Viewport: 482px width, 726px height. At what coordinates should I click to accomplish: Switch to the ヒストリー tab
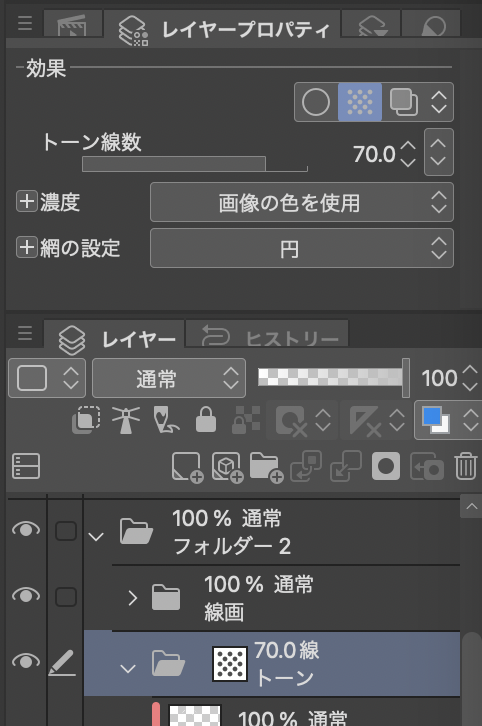[267, 336]
